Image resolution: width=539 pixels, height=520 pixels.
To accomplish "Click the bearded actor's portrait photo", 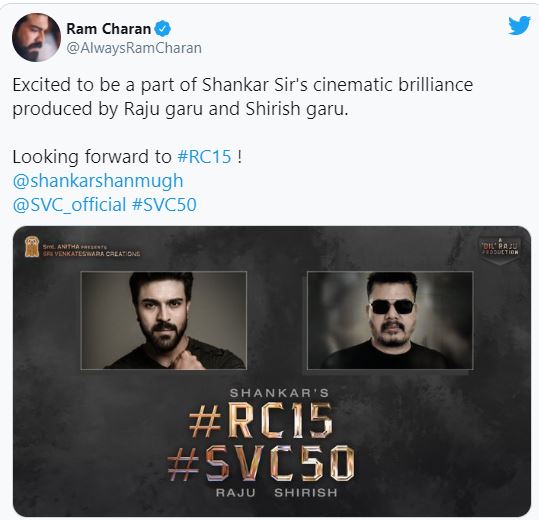I will pos(164,320).
